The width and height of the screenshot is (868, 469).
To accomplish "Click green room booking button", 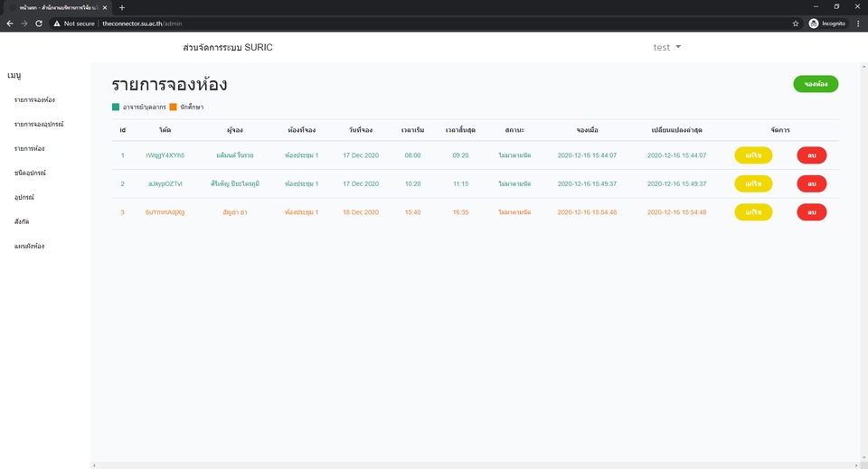I will pyautogui.click(x=816, y=84).
